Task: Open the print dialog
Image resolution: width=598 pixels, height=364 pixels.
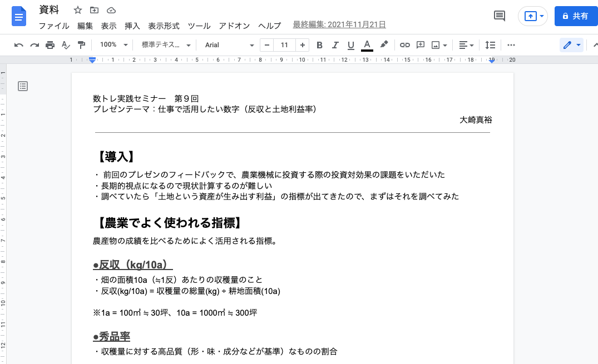Action: pos(50,45)
